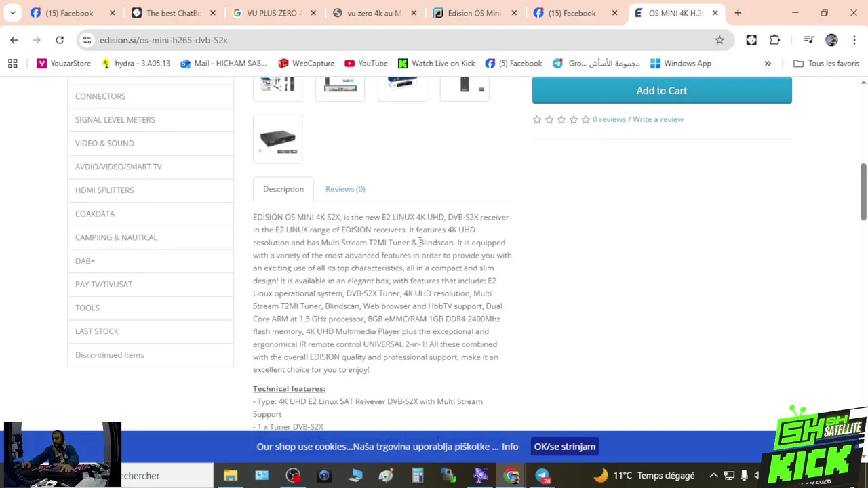The image size is (868, 488).
Task: Open Watch Live on Kick bookmark
Action: [x=436, y=64]
